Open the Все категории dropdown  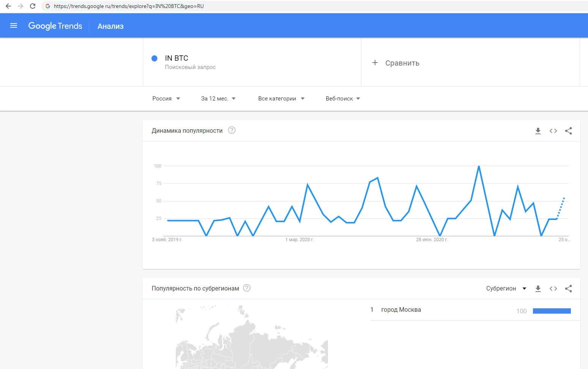coord(281,99)
